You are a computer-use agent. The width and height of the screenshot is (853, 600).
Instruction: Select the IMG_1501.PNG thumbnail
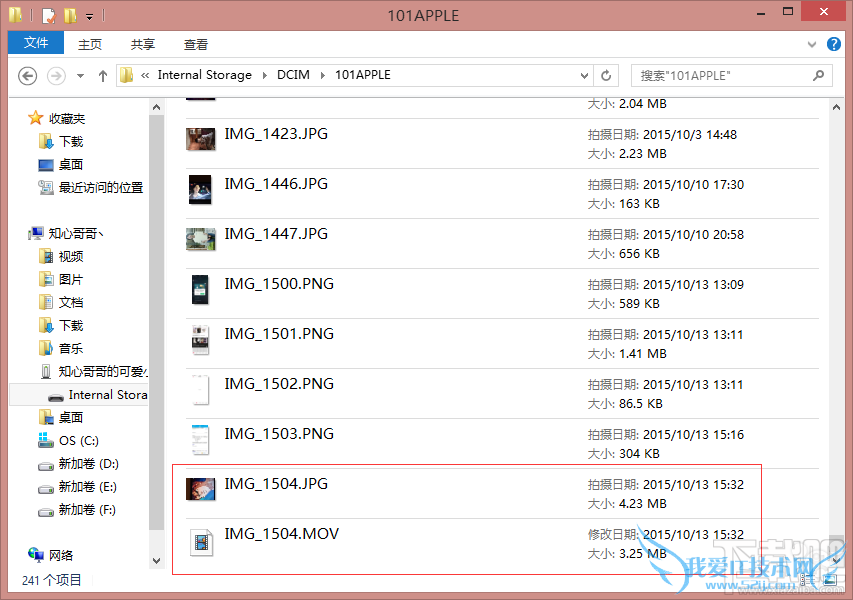tap(200, 339)
